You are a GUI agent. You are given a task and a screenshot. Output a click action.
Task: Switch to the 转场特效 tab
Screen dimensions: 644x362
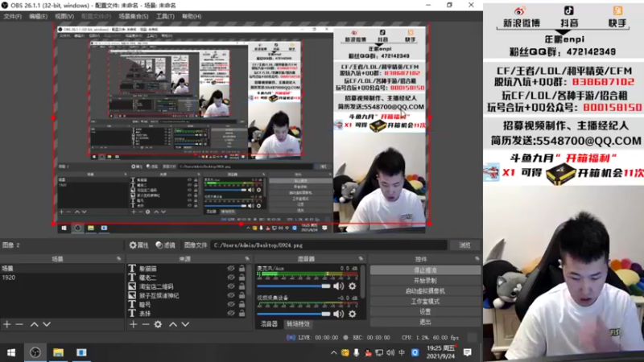pos(298,324)
